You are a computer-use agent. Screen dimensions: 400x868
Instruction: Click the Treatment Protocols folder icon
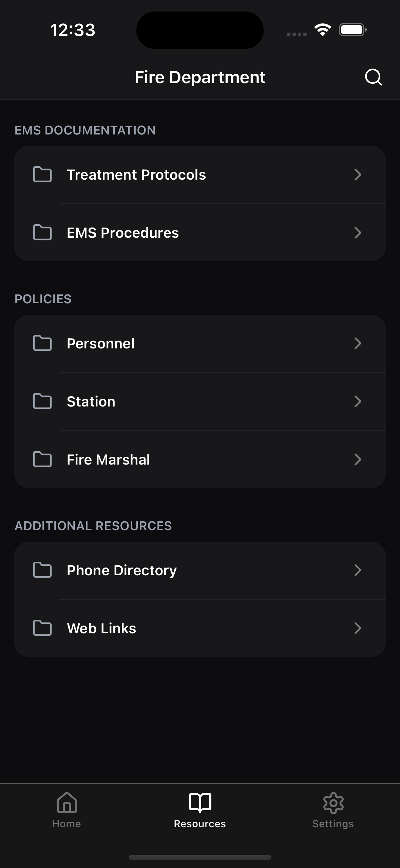coord(42,175)
